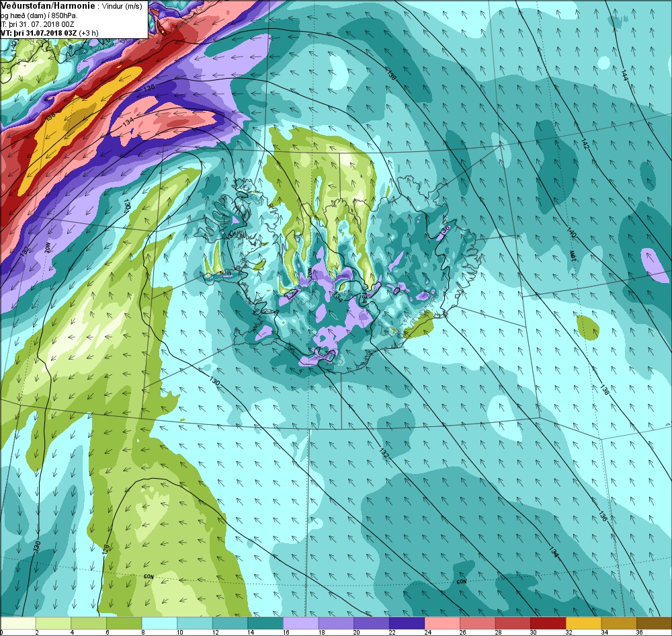Pick the 30–32 m/s dark red legend swatch
Screen dimensions: 672x636
point(548,623)
